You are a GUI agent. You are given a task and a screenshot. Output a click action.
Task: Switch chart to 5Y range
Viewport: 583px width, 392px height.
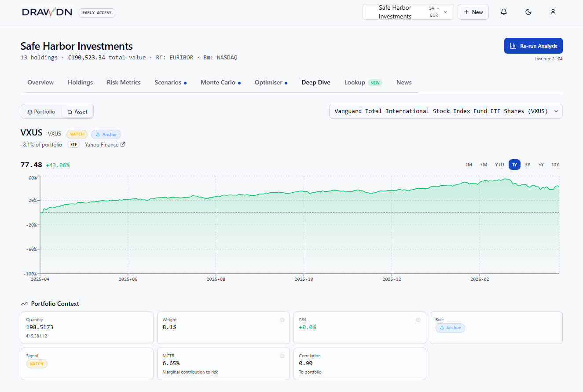[541, 165]
